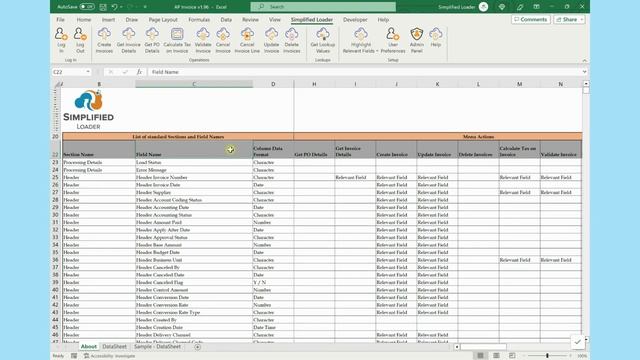Add a new sheet with the plus icon
640x360 pixels.
pos(198,347)
